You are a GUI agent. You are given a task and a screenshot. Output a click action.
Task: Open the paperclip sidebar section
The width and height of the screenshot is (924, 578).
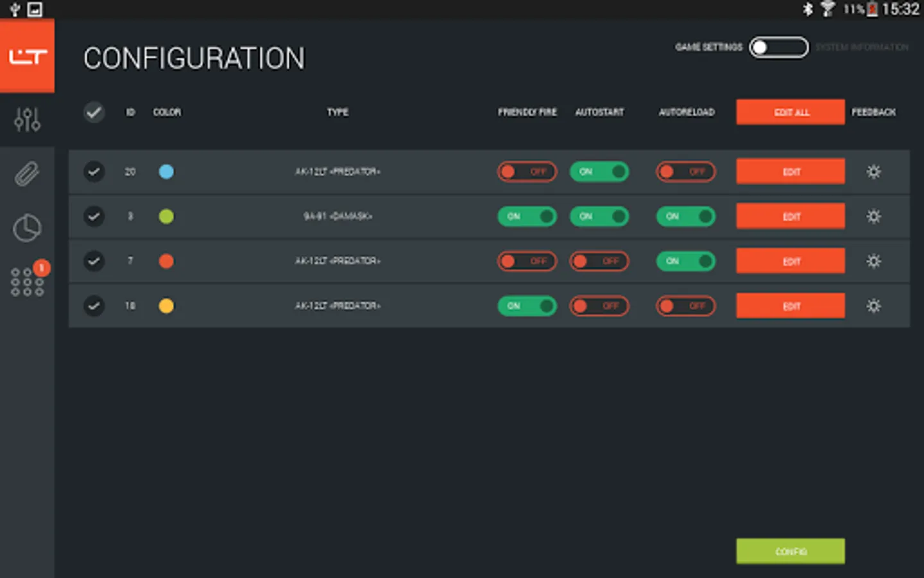(27, 173)
